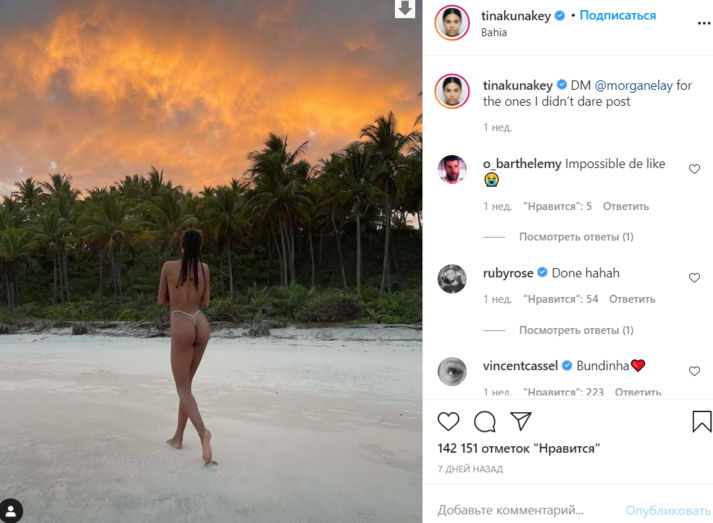Image resolution: width=713 pixels, height=523 pixels.
Task: Open rubyrose's profile picture
Action: (452, 278)
